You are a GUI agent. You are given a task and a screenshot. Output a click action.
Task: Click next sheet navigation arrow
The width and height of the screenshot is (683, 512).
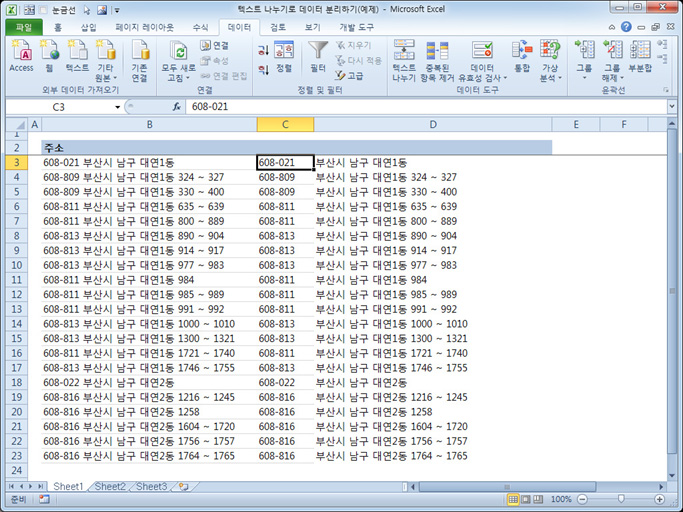(x=30, y=486)
